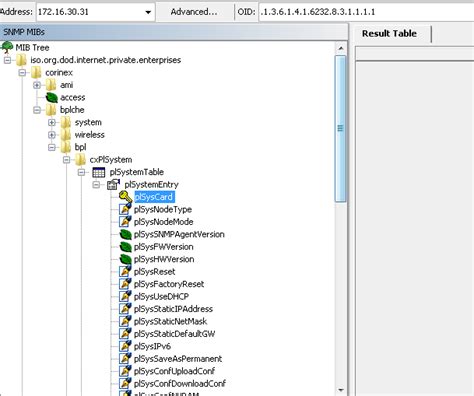Select the access label in the tree
Screen dimensions: 474x396
(x=73, y=97)
